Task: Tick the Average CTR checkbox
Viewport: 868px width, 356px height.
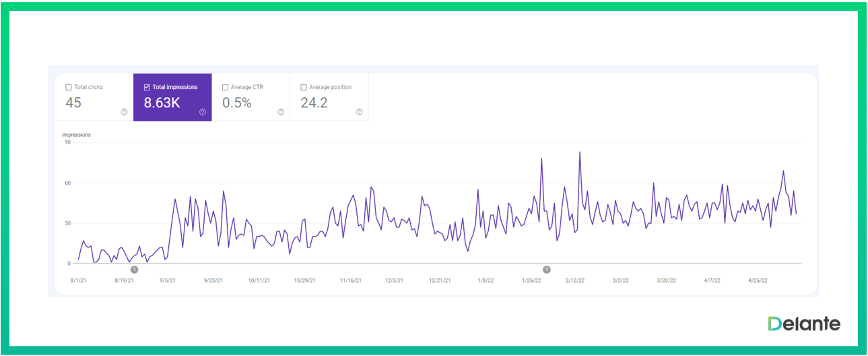Action: 226,88
